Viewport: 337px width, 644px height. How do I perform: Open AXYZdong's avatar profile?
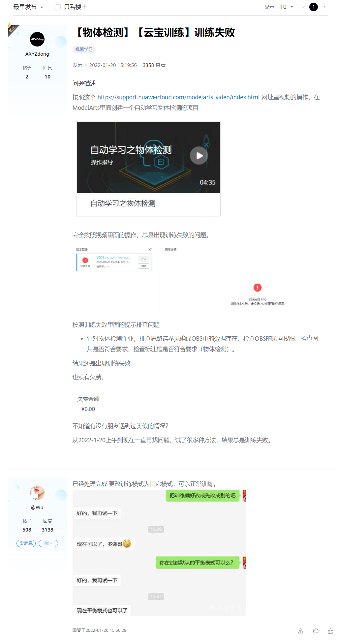[x=37, y=39]
